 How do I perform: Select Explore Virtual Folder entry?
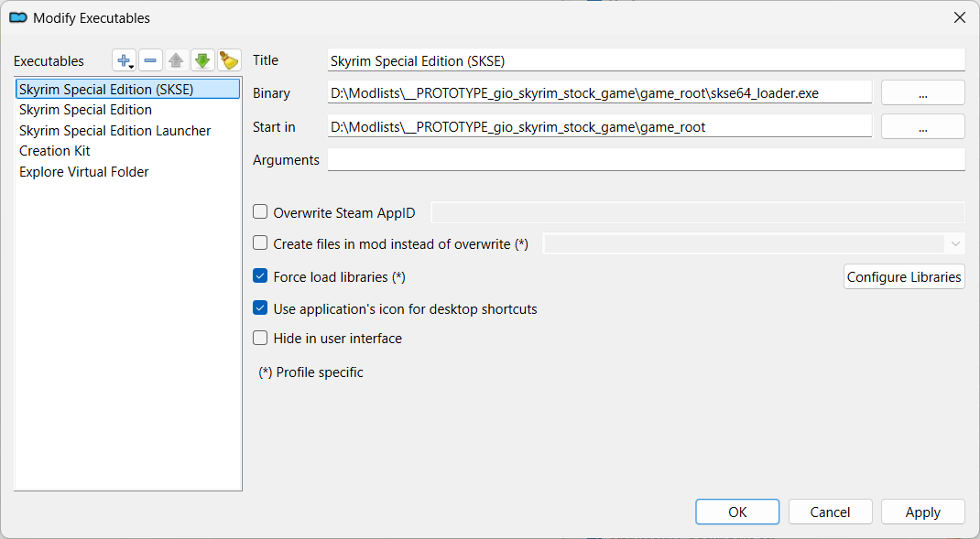[x=127, y=172]
